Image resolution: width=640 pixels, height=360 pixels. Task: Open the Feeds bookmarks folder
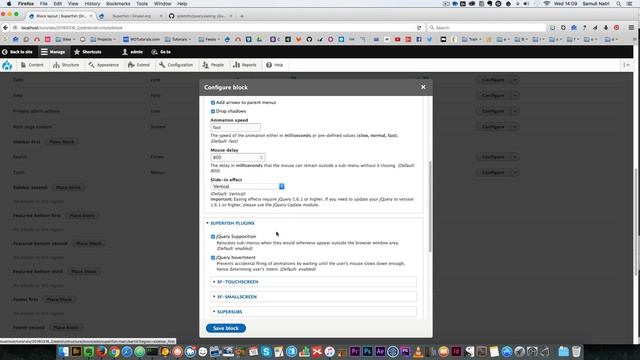click(209, 40)
